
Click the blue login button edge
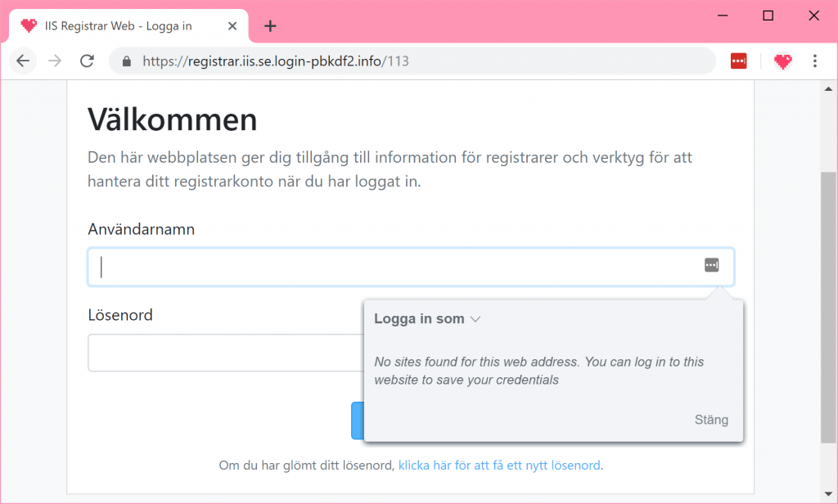(x=357, y=421)
